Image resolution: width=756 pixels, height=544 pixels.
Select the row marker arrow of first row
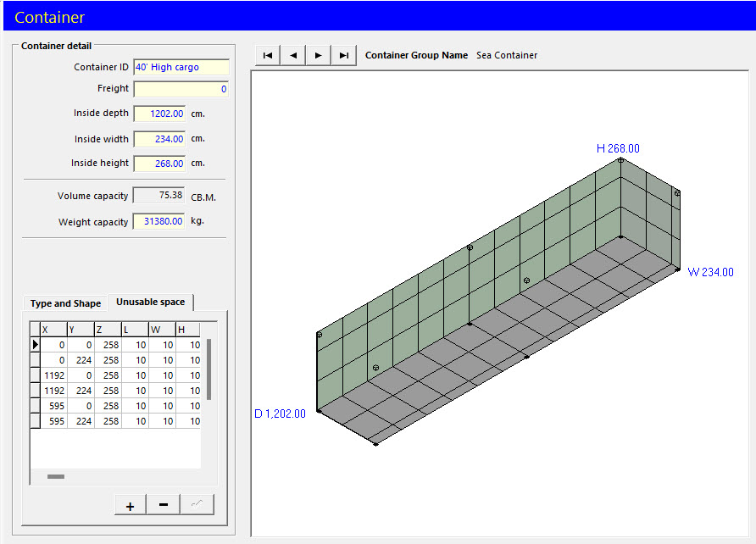[36, 345]
